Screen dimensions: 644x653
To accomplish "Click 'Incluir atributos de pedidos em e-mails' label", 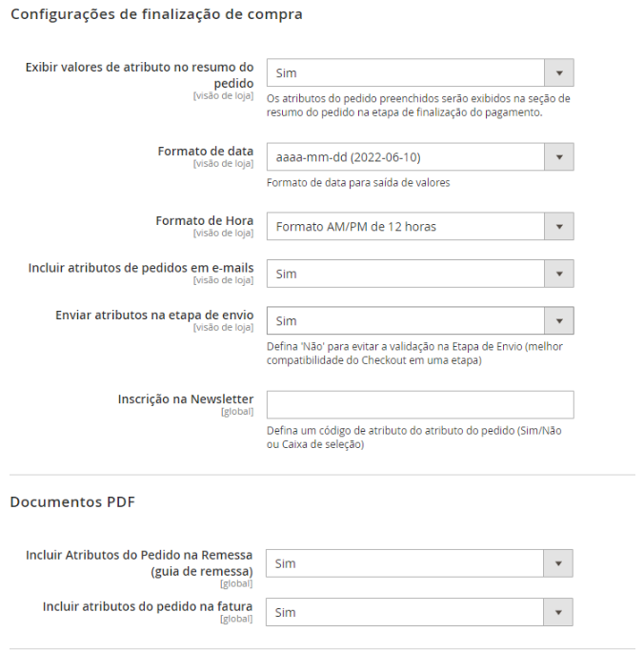I will (141, 268).
